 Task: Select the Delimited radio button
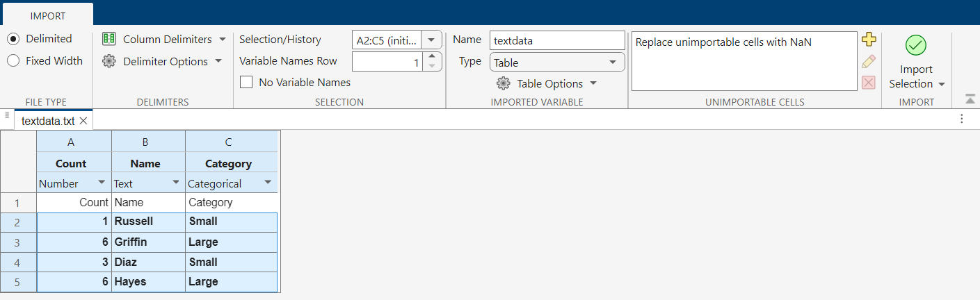tap(13, 39)
